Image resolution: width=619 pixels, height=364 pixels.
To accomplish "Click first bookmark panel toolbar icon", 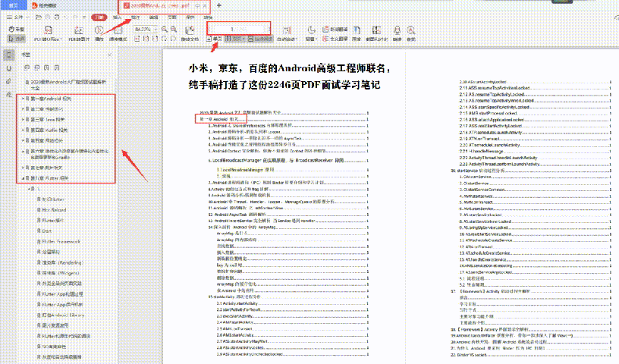I will pyautogui.click(x=27, y=68).
